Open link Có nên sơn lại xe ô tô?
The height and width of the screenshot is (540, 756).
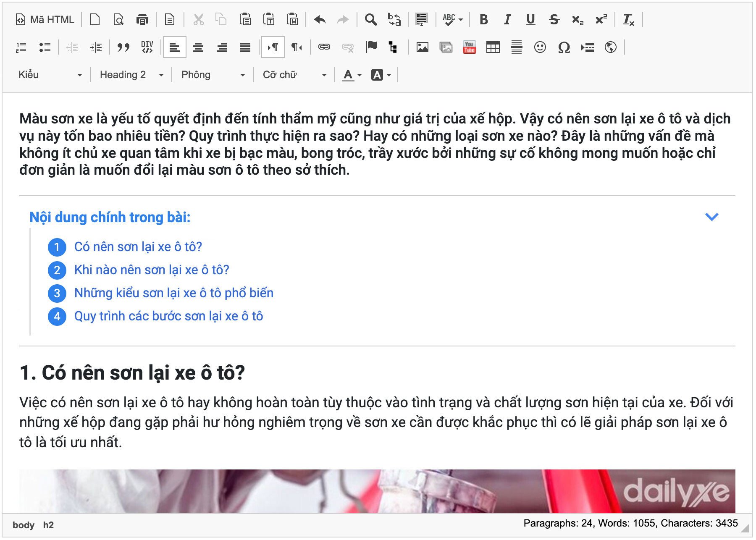[x=138, y=247]
